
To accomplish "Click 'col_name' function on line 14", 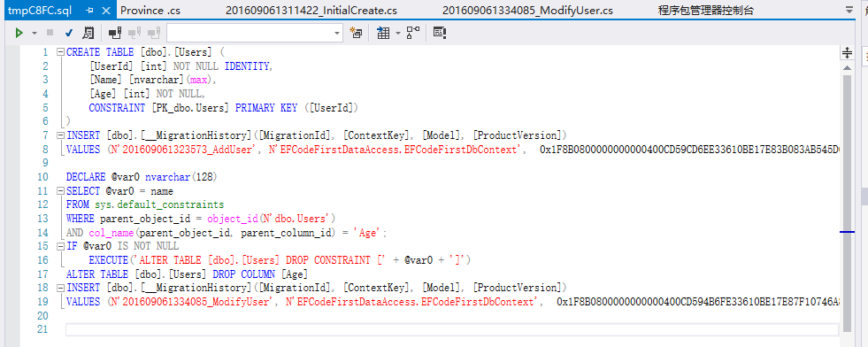I will tap(111, 233).
